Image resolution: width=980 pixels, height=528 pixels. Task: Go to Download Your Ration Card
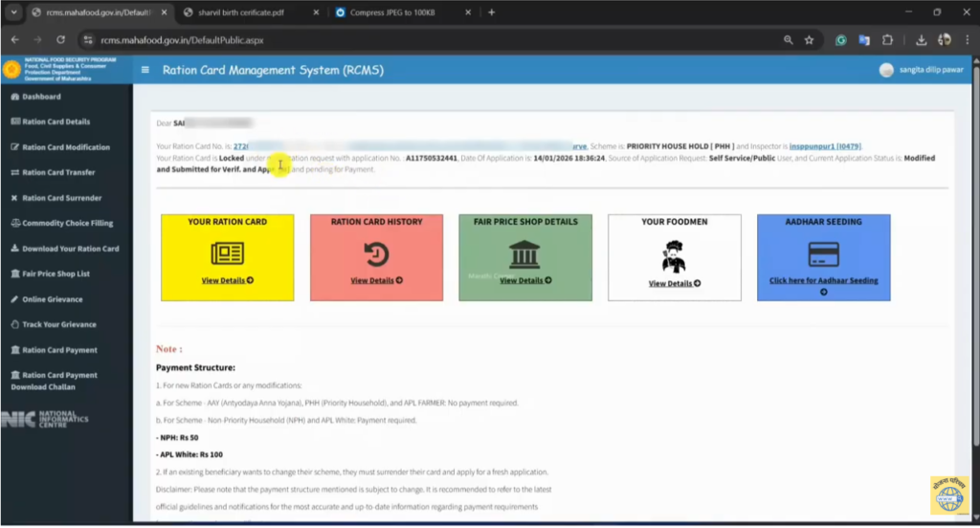point(70,249)
